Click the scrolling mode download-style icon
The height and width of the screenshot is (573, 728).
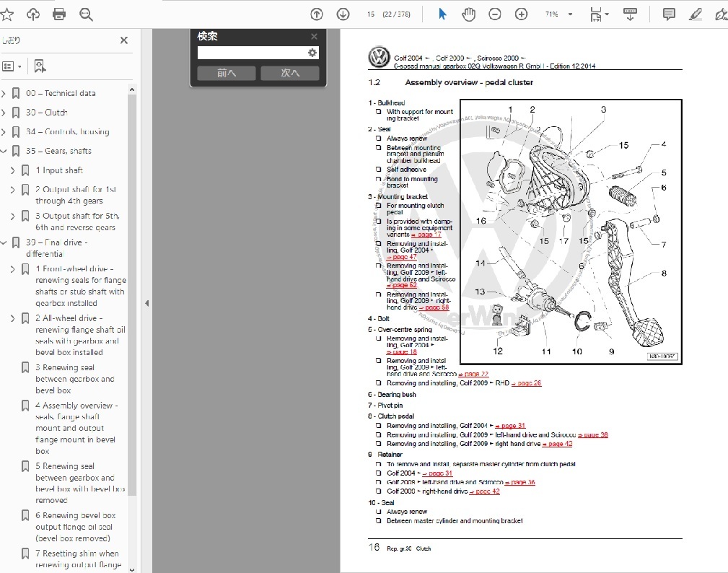click(x=630, y=14)
